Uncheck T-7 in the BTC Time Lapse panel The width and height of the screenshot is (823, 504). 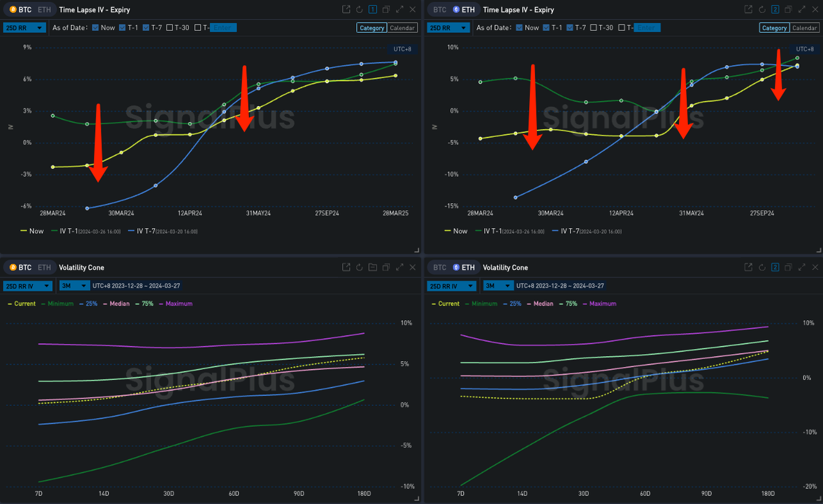pos(146,28)
